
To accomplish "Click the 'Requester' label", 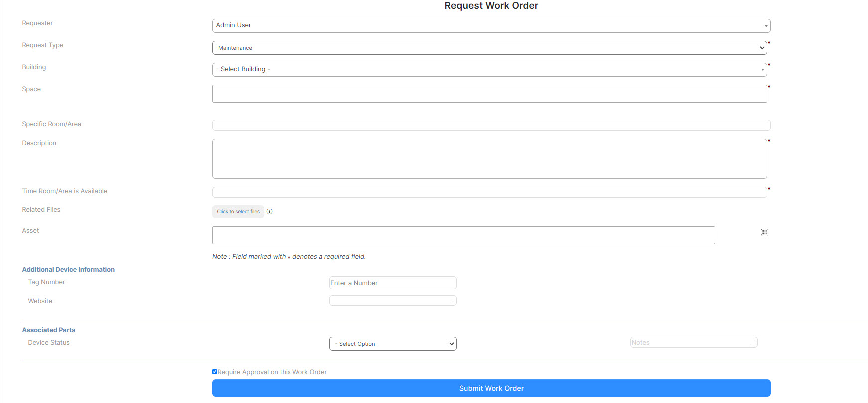I will click(x=37, y=23).
